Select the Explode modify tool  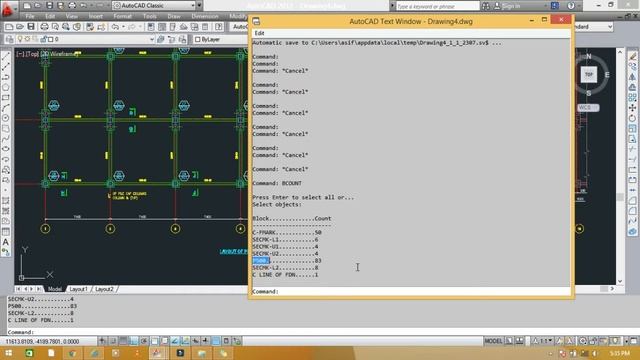632,231
